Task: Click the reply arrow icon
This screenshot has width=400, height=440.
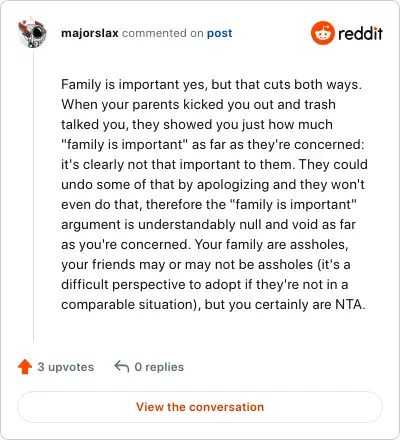Action: [x=122, y=366]
